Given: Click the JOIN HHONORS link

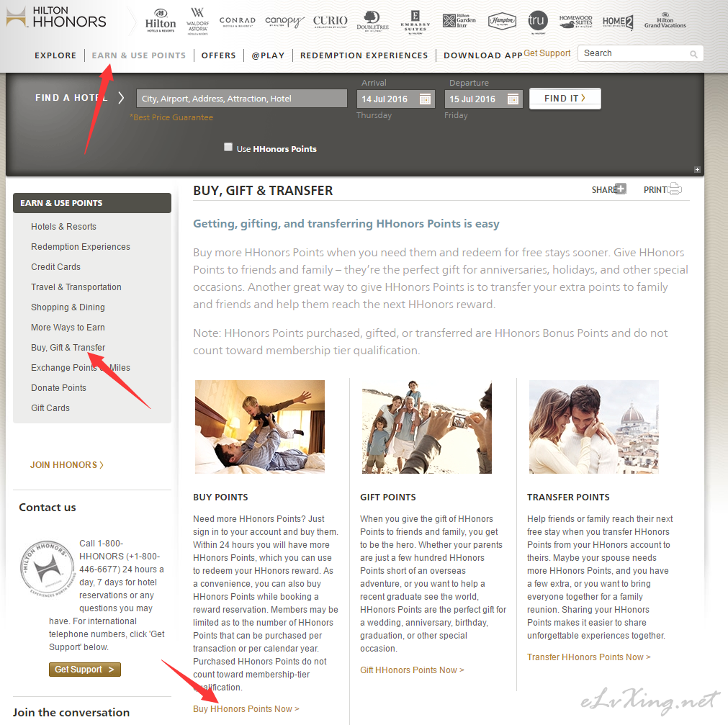Looking at the screenshot, I should (67, 464).
